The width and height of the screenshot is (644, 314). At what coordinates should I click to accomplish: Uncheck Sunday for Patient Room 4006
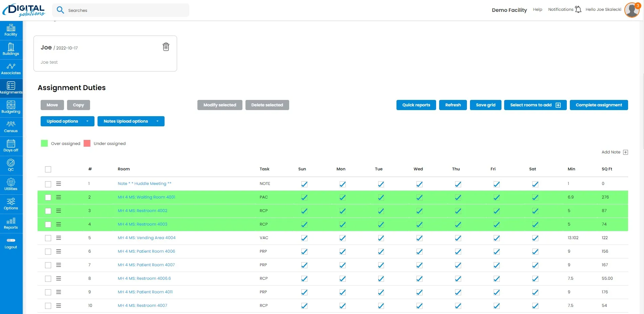coord(304,252)
